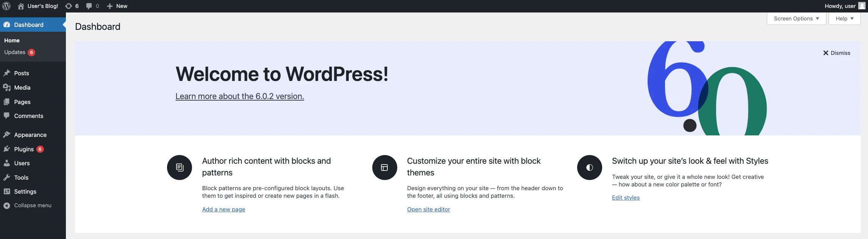The width and height of the screenshot is (868, 239).
Task: Open the Tools wrench icon
Action: coord(7,177)
